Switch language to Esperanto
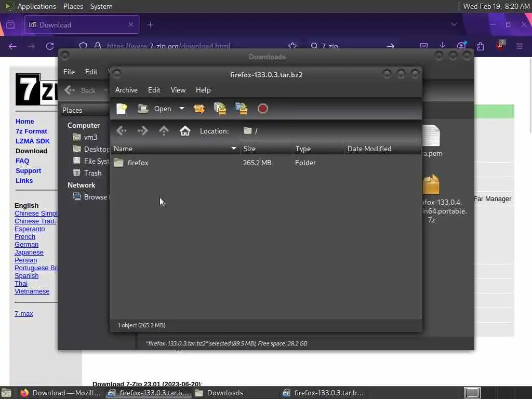532x399 pixels. pyautogui.click(x=30, y=229)
